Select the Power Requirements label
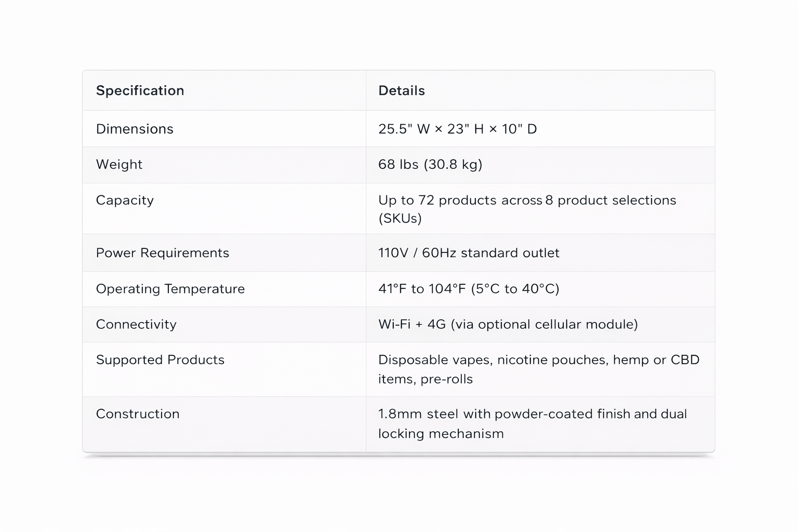Screen dimensions: 798x532 [162, 252]
